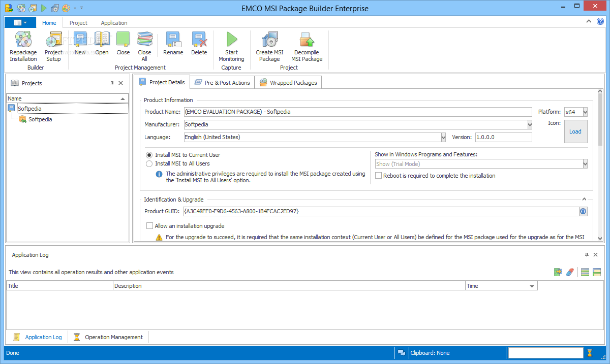The width and height of the screenshot is (610, 364).
Task: Click the Version input field
Action: pyautogui.click(x=503, y=137)
